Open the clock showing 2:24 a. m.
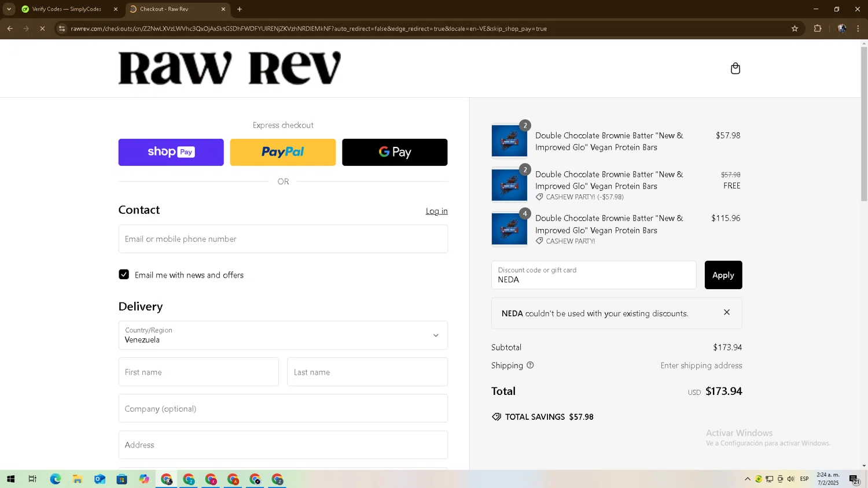Screen dimensions: 868x488 (828, 479)
